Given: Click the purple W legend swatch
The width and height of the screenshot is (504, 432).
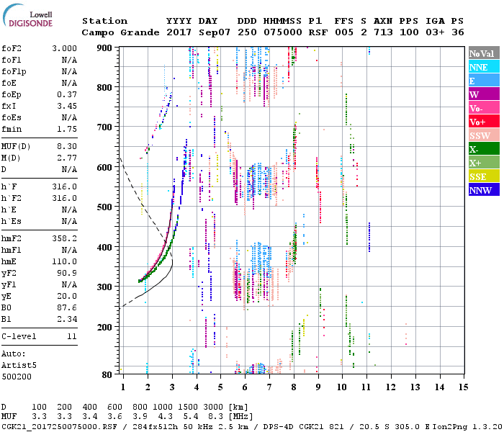Looking at the screenshot, I should 483,94.
